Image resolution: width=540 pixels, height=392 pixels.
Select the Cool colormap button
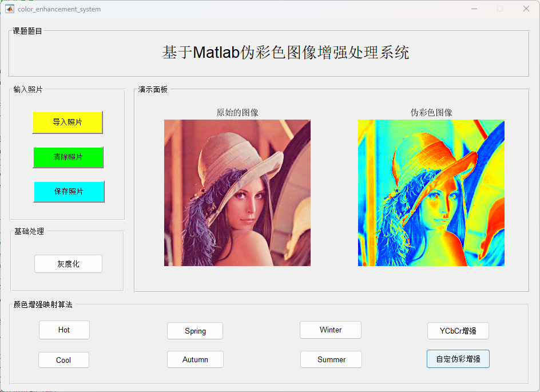63,360
